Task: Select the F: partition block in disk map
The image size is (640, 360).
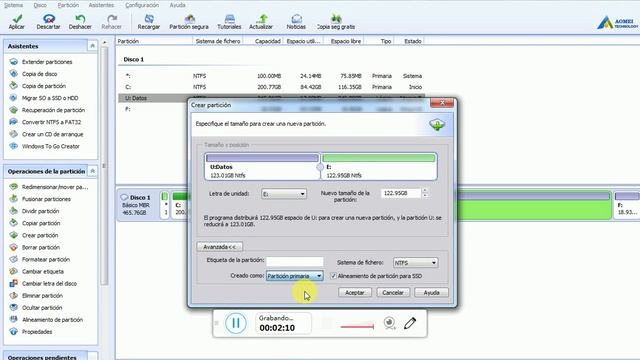Action: (x=627, y=206)
